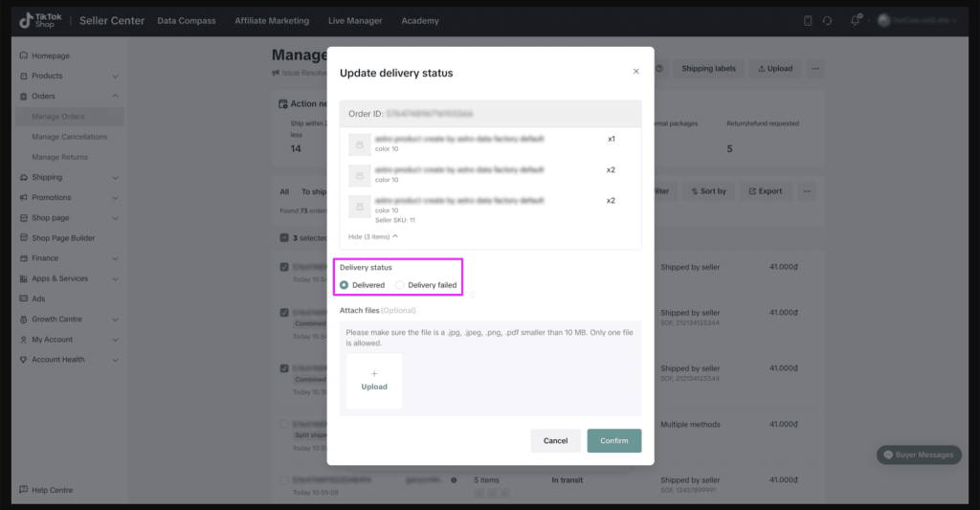Close the Update delivery status dialog
980x510 pixels.
tap(635, 72)
